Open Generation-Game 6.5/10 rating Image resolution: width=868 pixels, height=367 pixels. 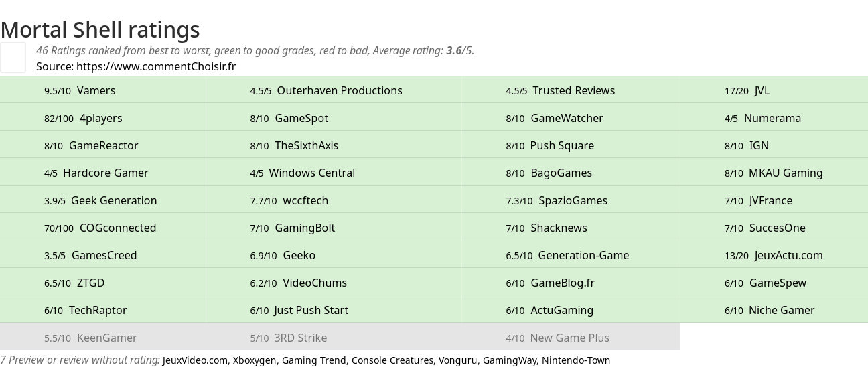click(567, 255)
